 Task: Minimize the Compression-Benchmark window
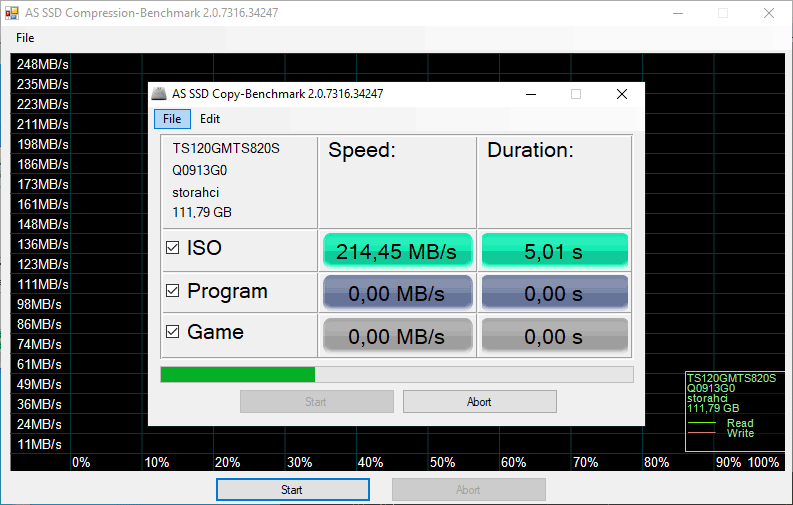click(x=678, y=13)
